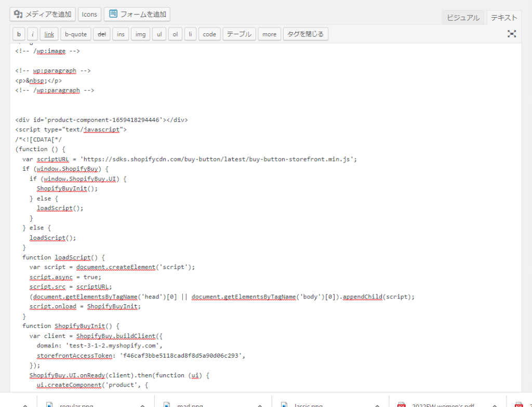Insert bold tag with b button
Screen dimensions: 532x407
19,34
